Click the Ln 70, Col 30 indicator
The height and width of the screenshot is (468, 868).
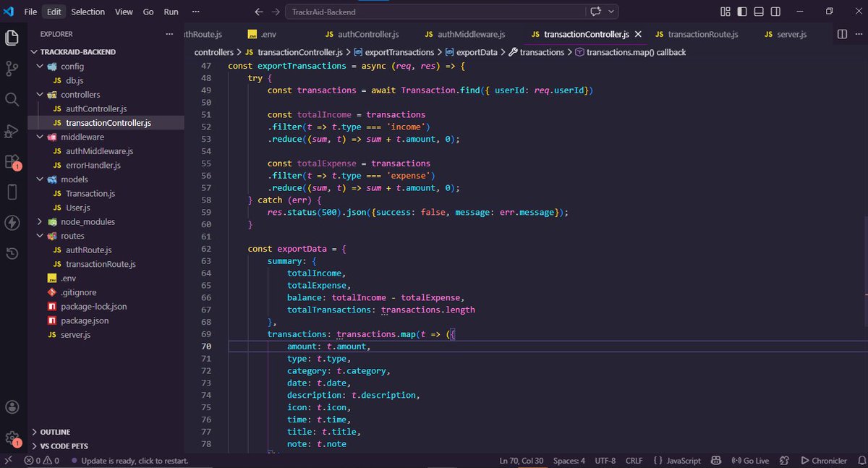[x=521, y=461]
